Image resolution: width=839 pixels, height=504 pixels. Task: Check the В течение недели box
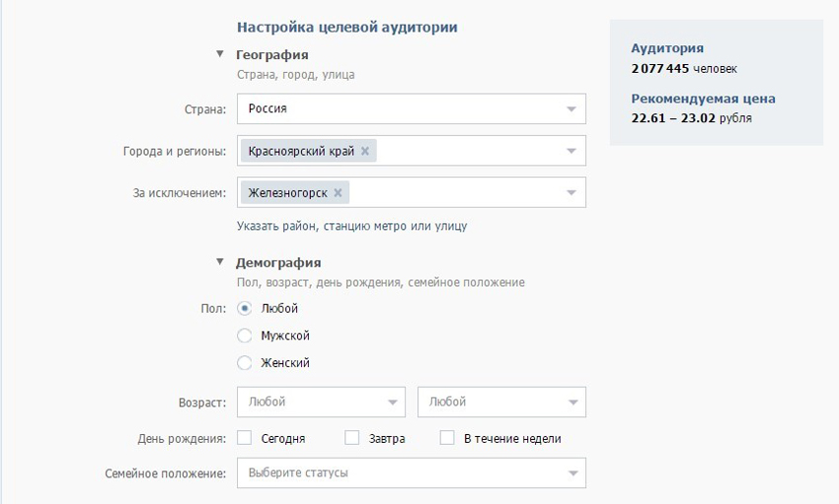coord(447,438)
